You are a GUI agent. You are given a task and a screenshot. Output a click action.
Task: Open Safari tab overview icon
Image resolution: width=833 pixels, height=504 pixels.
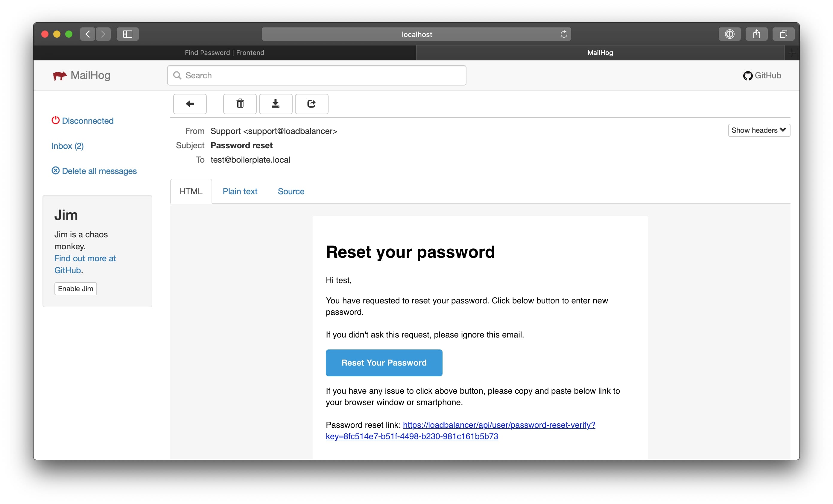click(783, 34)
